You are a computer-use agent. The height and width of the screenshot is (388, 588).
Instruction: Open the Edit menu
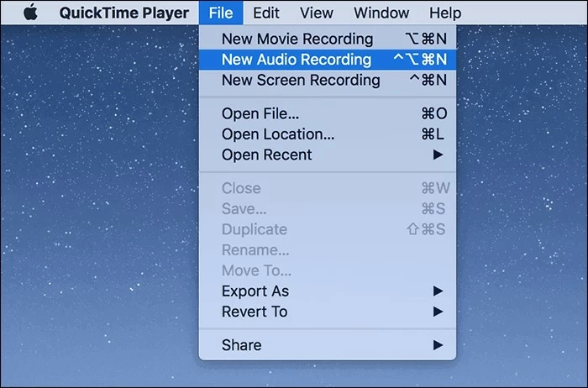click(x=266, y=13)
